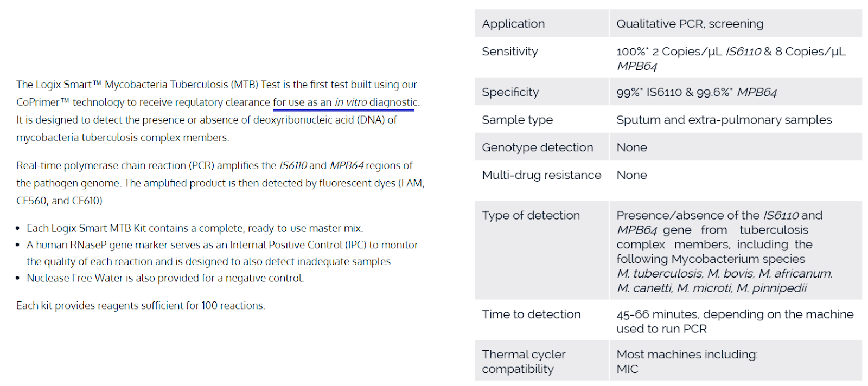Click the Sensitivity label in specifications table
The image size is (868, 386).
(x=510, y=52)
